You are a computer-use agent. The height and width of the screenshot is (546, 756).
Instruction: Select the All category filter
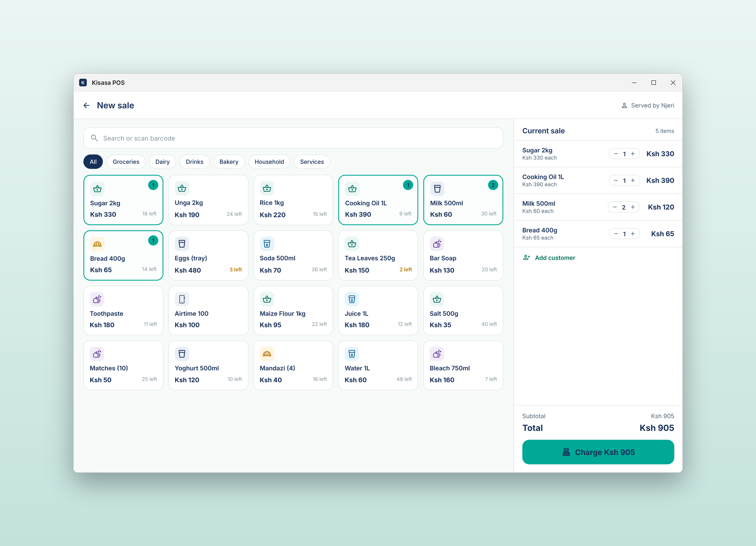pyautogui.click(x=93, y=162)
